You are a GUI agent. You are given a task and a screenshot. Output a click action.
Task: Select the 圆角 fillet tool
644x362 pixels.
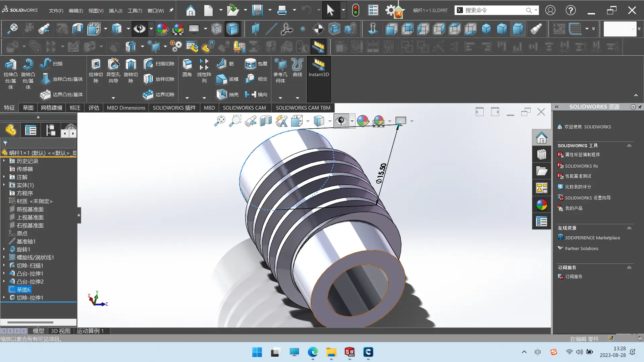click(187, 68)
